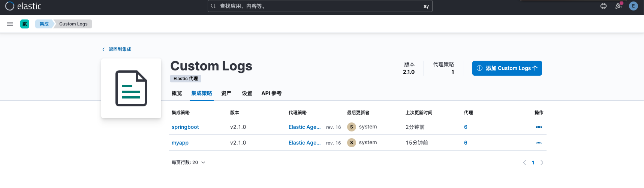This screenshot has width=644, height=188.
Task: Click rev. 16 in myapp row
Action: pos(334,143)
